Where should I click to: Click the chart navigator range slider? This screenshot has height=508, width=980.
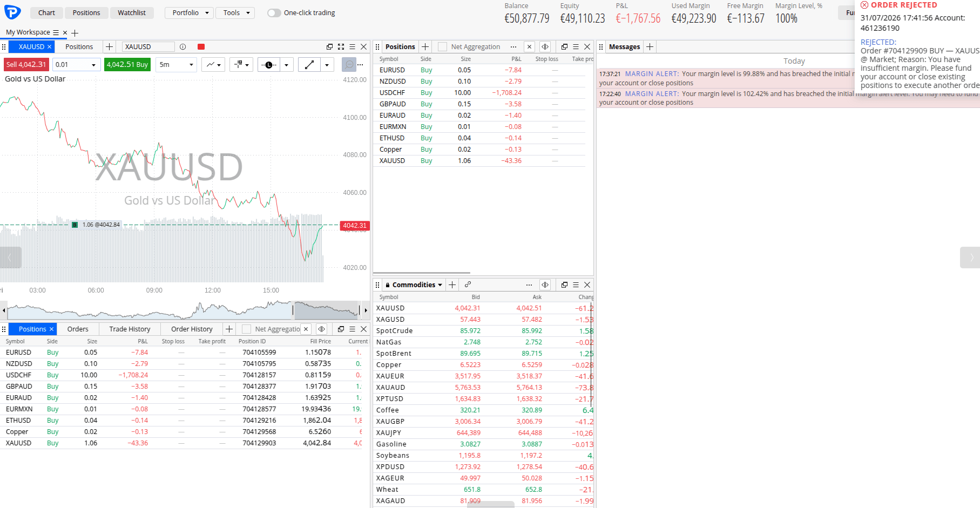click(326, 310)
